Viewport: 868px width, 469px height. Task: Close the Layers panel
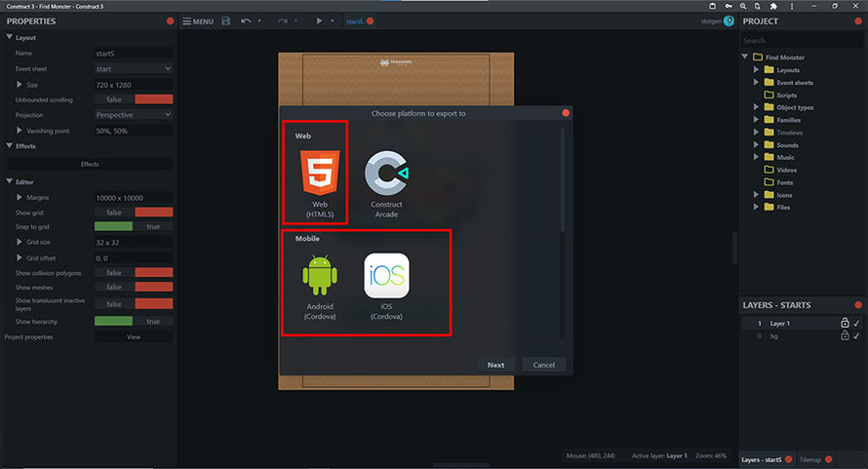858,305
